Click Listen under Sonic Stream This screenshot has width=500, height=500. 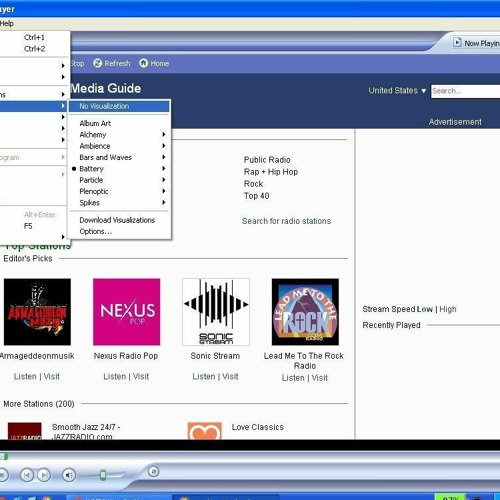(x=204, y=376)
